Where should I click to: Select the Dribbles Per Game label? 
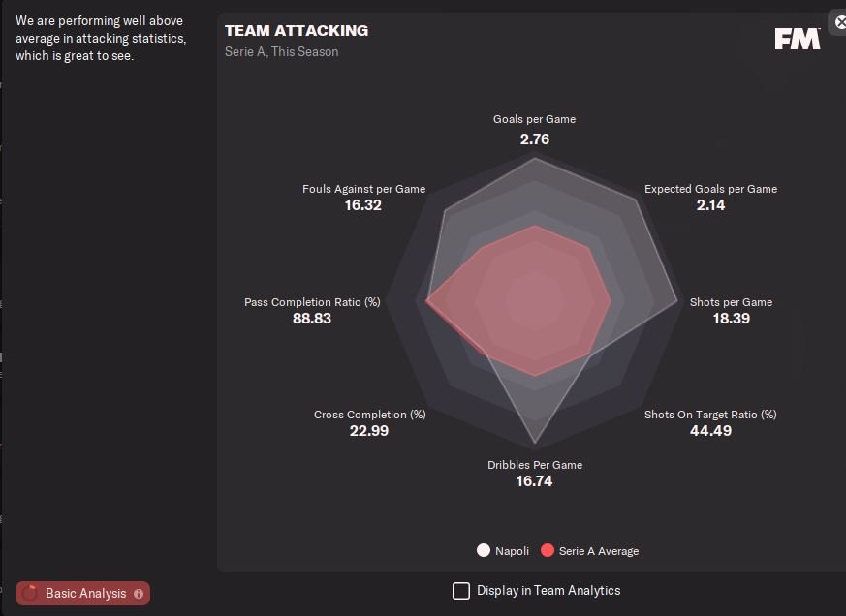[x=535, y=465]
